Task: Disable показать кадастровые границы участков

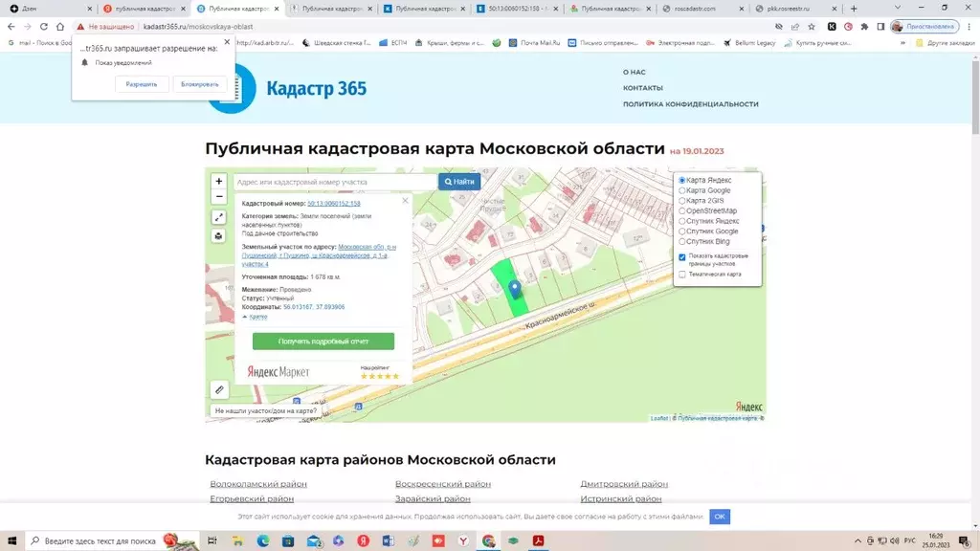Action: coord(682,256)
